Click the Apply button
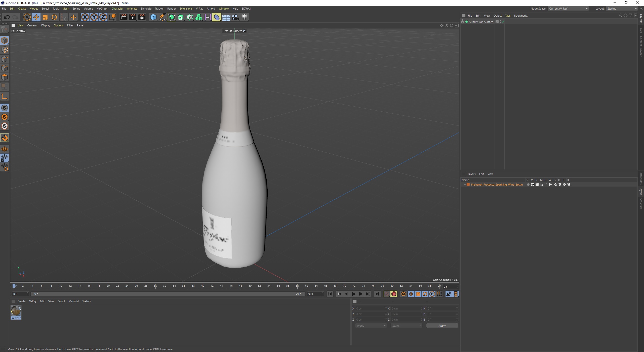 coord(442,326)
